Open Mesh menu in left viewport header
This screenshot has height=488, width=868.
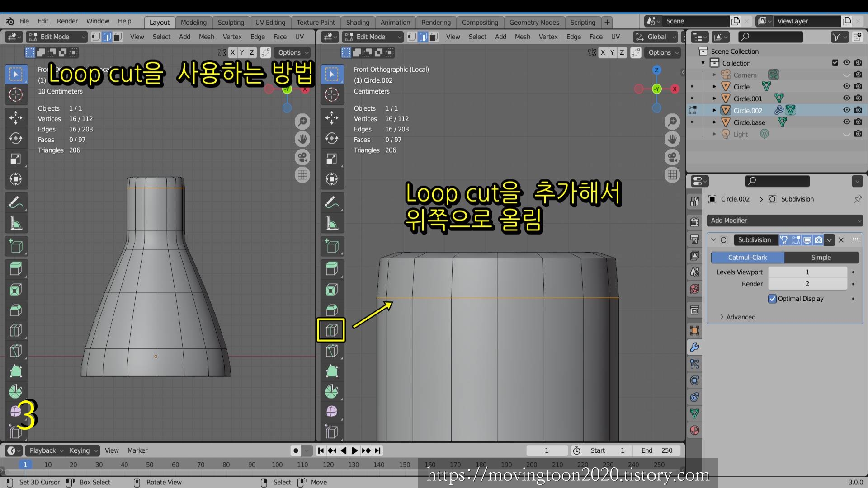click(x=207, y=37)
